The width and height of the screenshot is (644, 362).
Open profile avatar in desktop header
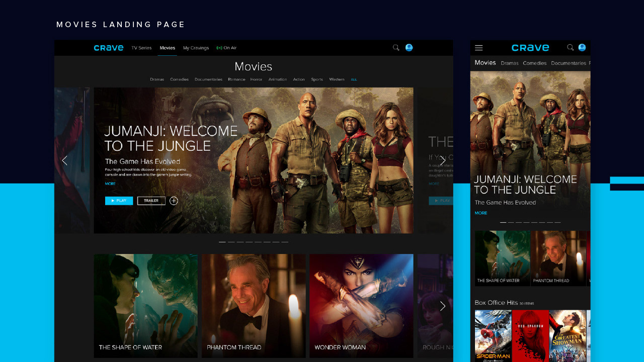409,47
